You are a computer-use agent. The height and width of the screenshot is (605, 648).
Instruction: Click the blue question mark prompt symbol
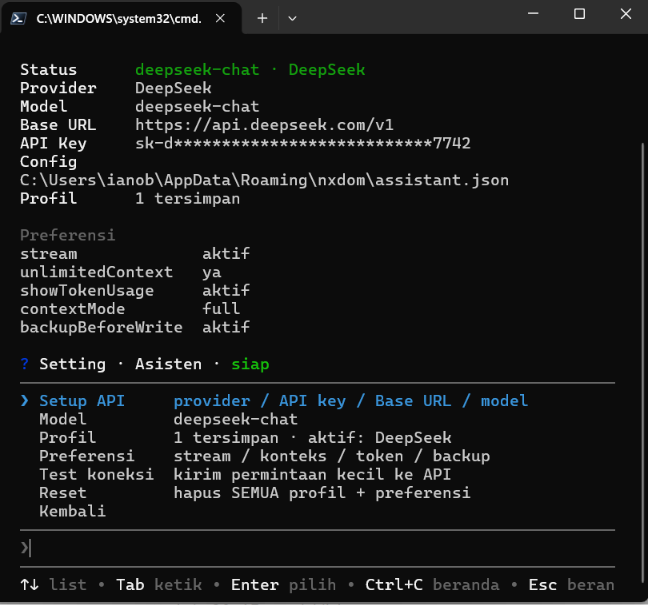pyautogui.click(x=25, y=364)
